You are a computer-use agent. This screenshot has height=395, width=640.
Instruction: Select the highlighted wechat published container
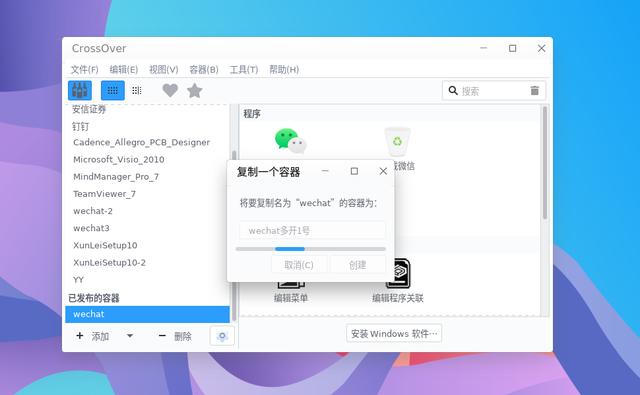[147, 314]
